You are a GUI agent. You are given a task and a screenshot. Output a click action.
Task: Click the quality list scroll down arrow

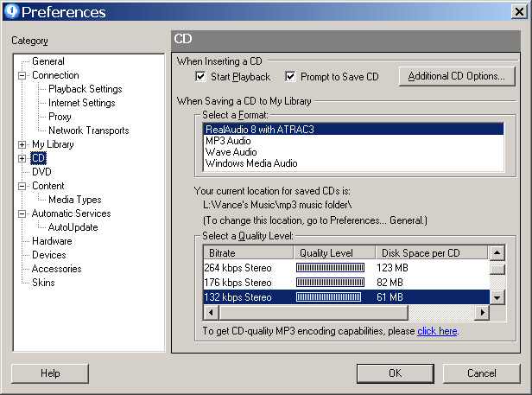click(x=497, y=298)
